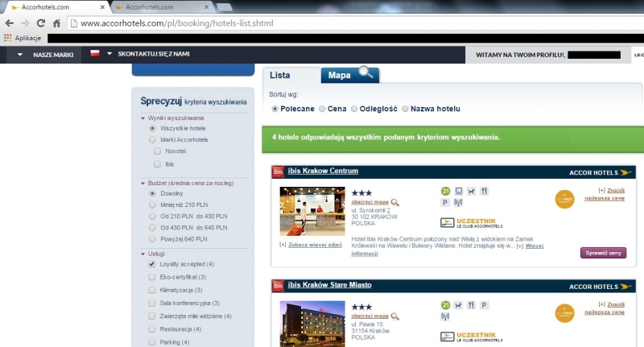Viewport: 644px width, 347px height.
Task: Click the restaurant icon for ibis Krakow Centrum
Action: pos(484,192)
